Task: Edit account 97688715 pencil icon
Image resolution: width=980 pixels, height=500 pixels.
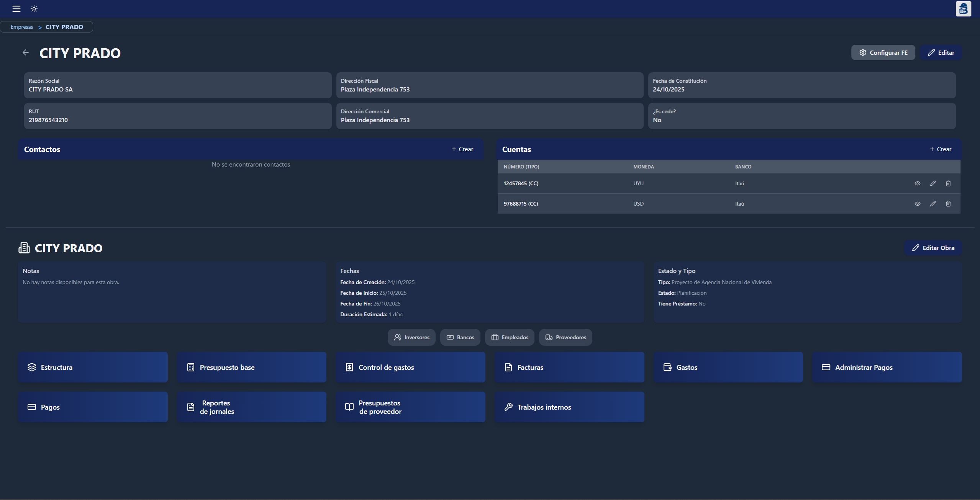Action: 933,204
